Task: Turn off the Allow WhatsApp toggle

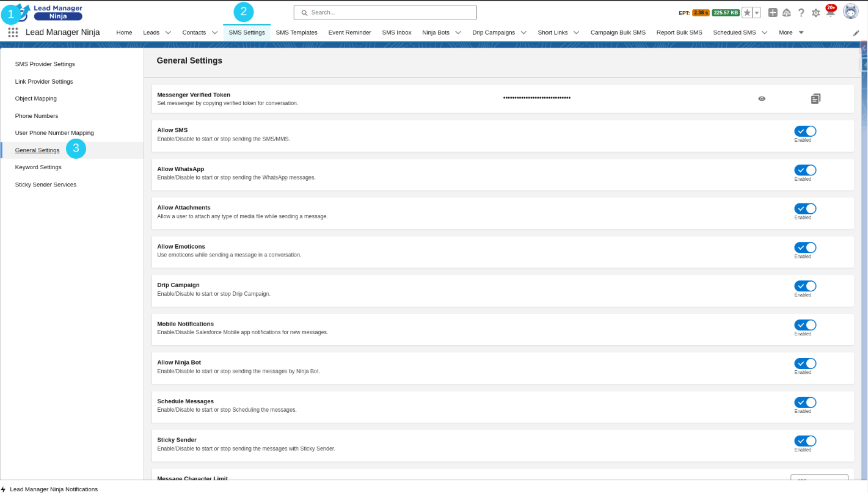Action: pos(805,170)
